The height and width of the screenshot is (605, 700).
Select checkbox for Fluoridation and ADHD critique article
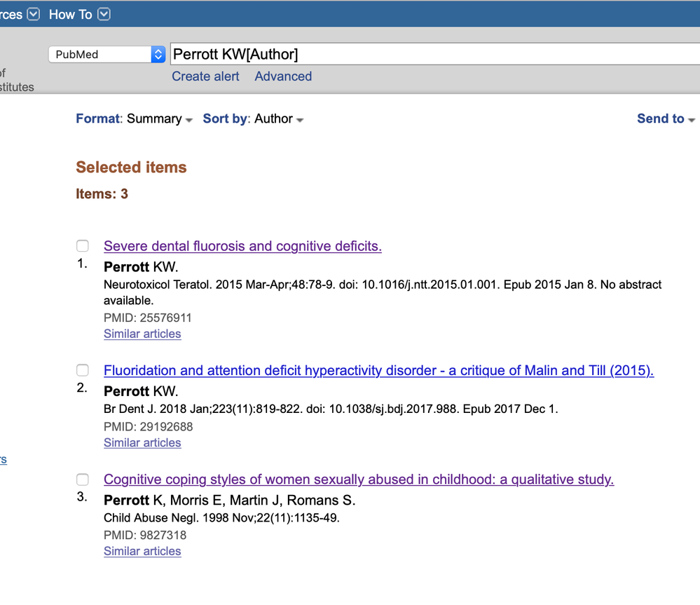[83, 370]
